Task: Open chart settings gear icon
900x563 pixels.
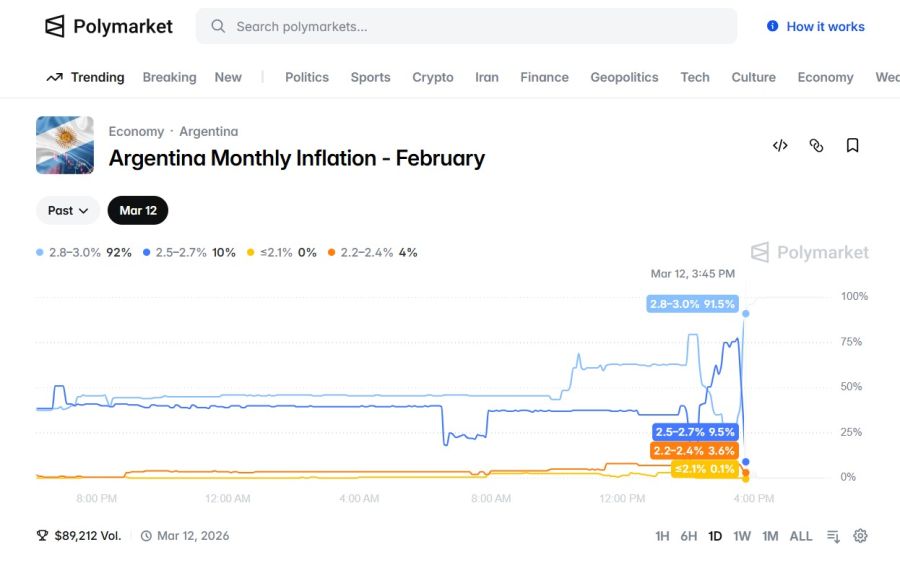Action: tap(860, 536)
